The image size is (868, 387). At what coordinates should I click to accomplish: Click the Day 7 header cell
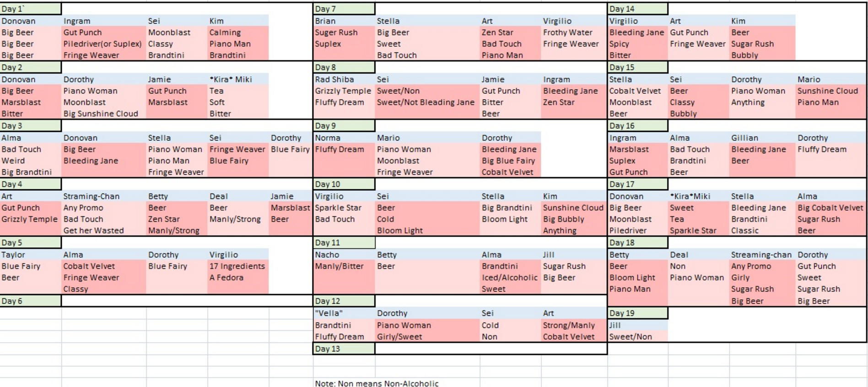pos(344,9)
